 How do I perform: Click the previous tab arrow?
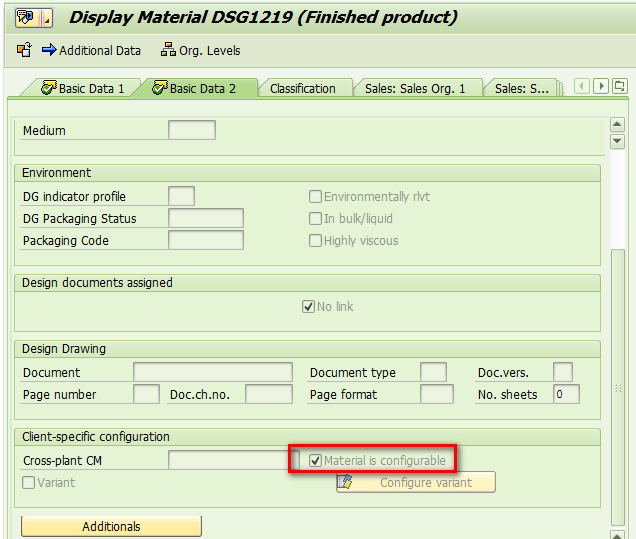582,86
